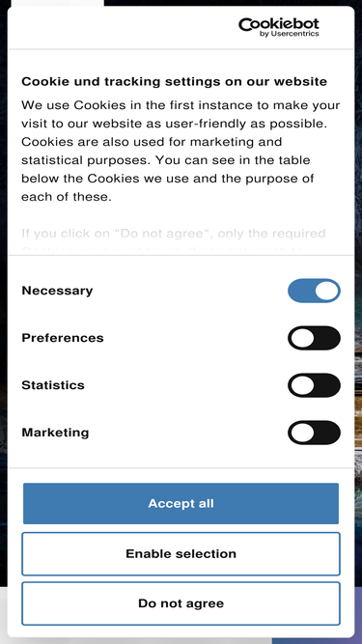Select the Marketing category label

click(55, 433)
